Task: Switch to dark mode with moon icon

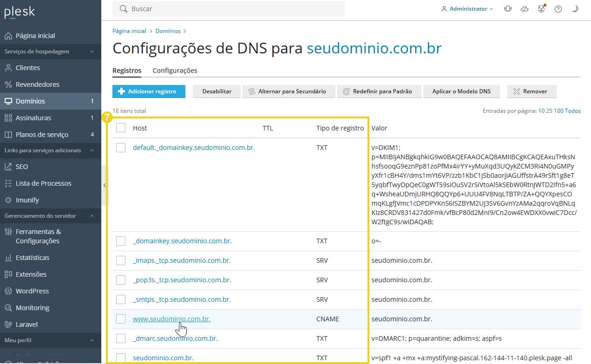Action: click(x=575, y=9)
